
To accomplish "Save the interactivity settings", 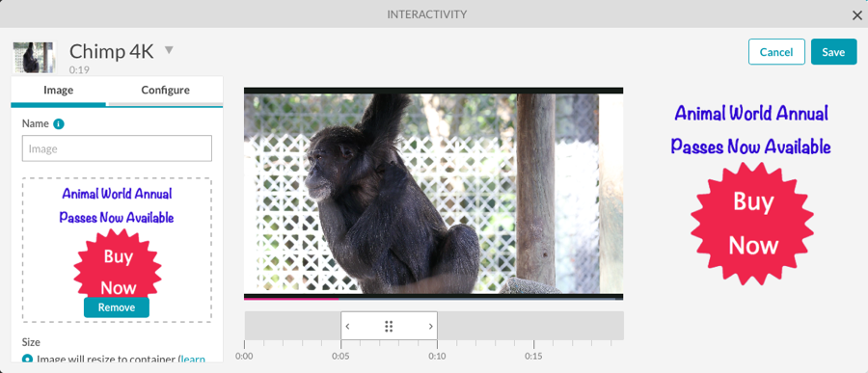I will pos(833,52).
